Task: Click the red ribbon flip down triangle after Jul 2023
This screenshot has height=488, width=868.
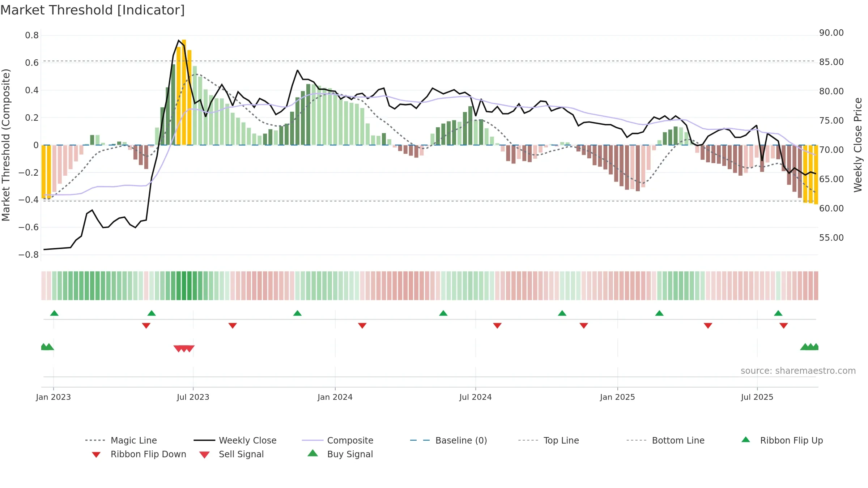Action: (x=233, y=326)
